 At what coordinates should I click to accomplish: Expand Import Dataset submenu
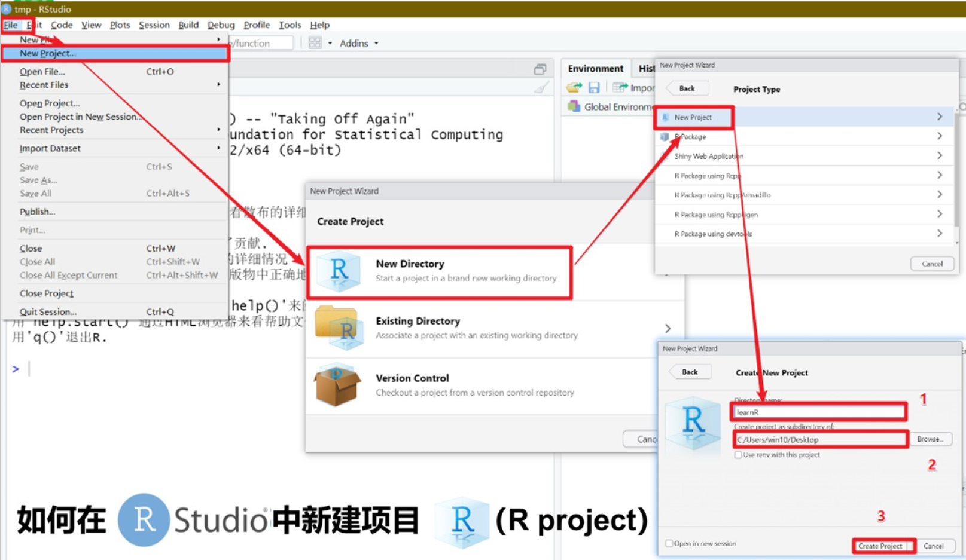click(115, 148)
